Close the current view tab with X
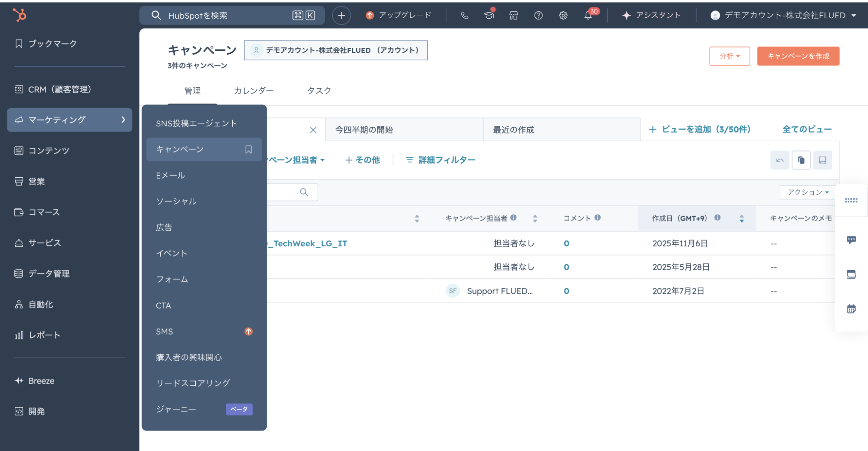Screen dimensions: 868x451 pyautogui.click(x=313, y=130)
